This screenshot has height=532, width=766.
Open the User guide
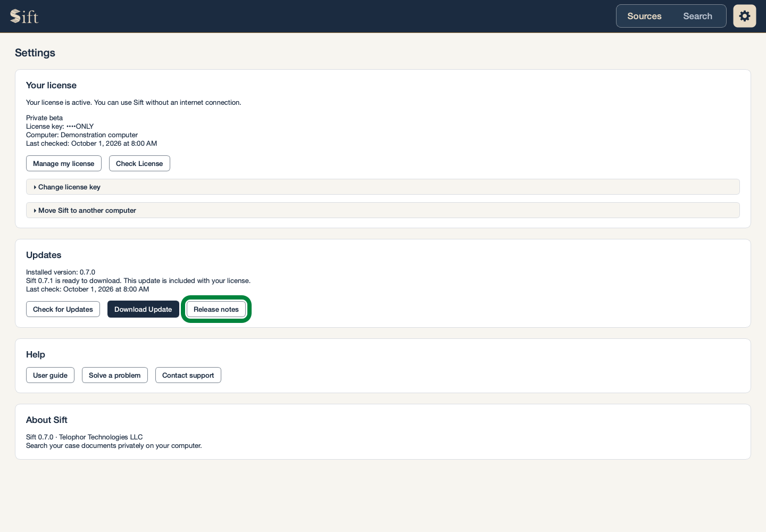(x=50, y=375)
